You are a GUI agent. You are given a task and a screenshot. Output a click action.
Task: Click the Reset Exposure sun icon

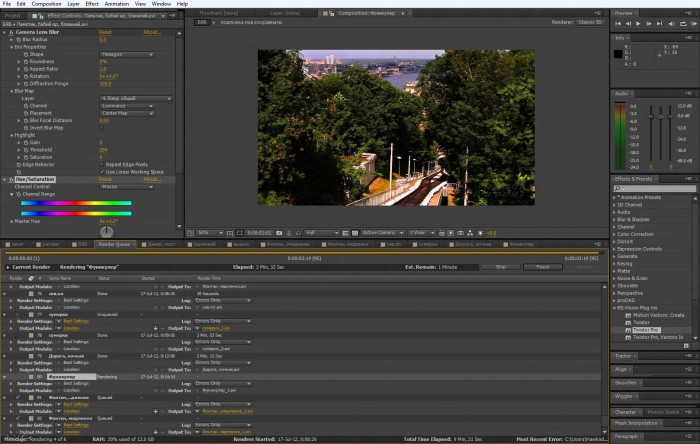point(481,233)
